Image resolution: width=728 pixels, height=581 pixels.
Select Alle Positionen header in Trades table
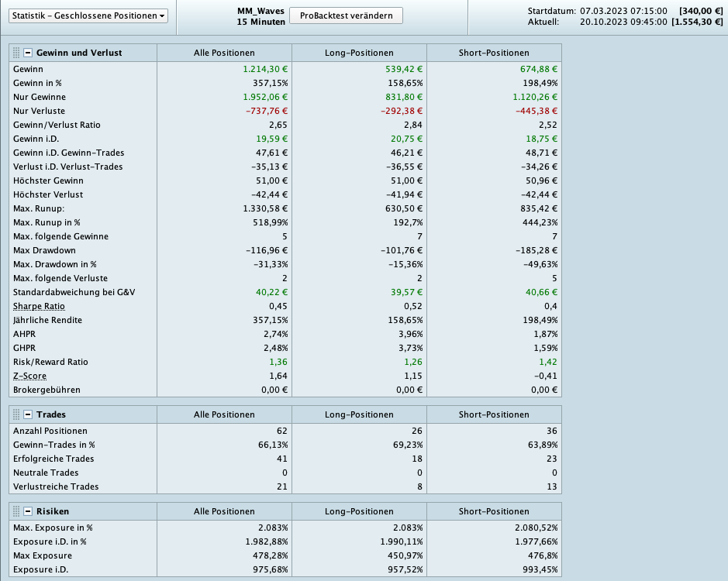tap(224, 414)
